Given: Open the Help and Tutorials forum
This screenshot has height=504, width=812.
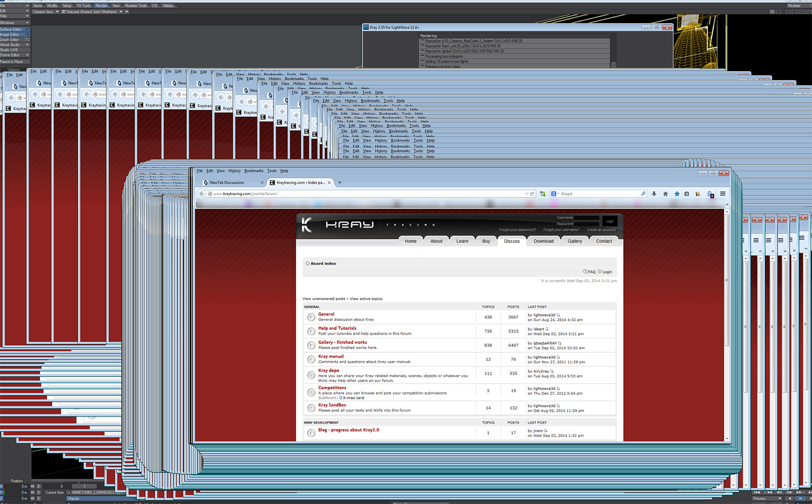Looking at the screenshot, I should pyautogui.click(x=337, y=328).
